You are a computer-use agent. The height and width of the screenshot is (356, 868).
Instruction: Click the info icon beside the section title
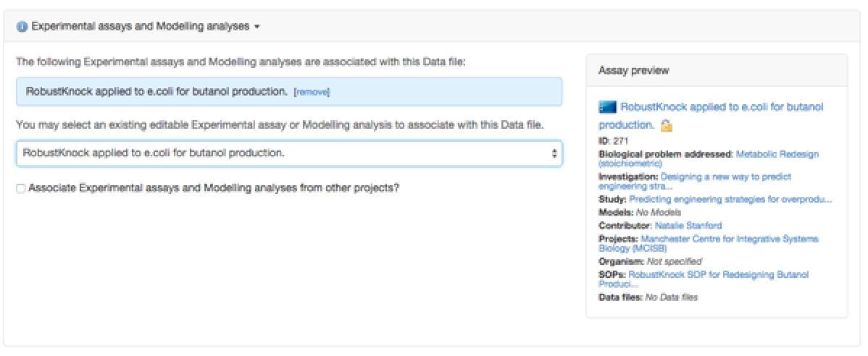tap(21, 27)
